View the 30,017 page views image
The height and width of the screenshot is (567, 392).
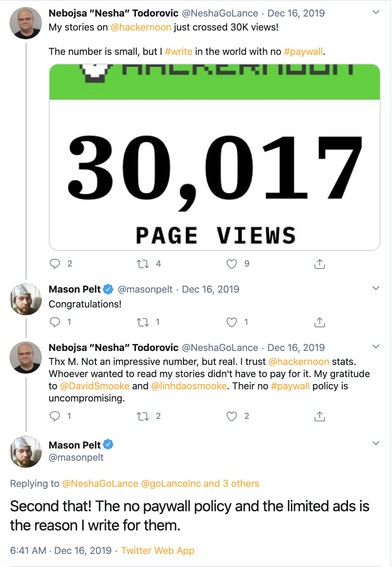[x=215, y=157]
